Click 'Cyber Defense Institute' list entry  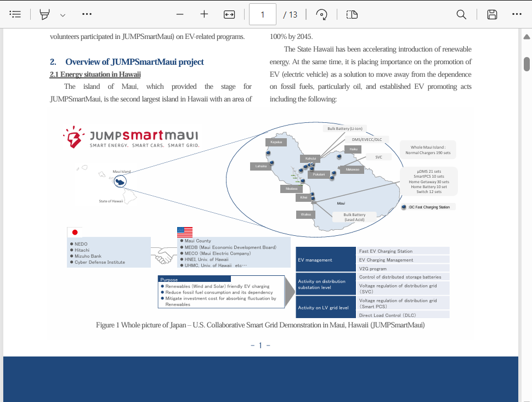100,262
